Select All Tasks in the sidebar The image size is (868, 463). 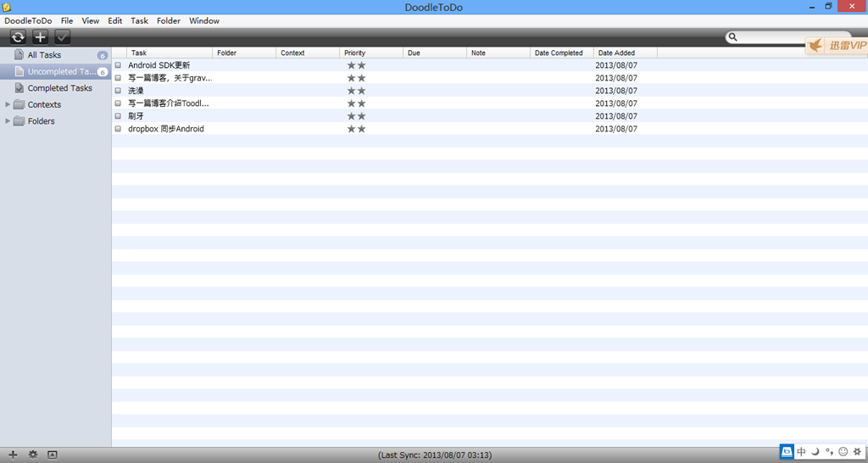tap(44, 55)
